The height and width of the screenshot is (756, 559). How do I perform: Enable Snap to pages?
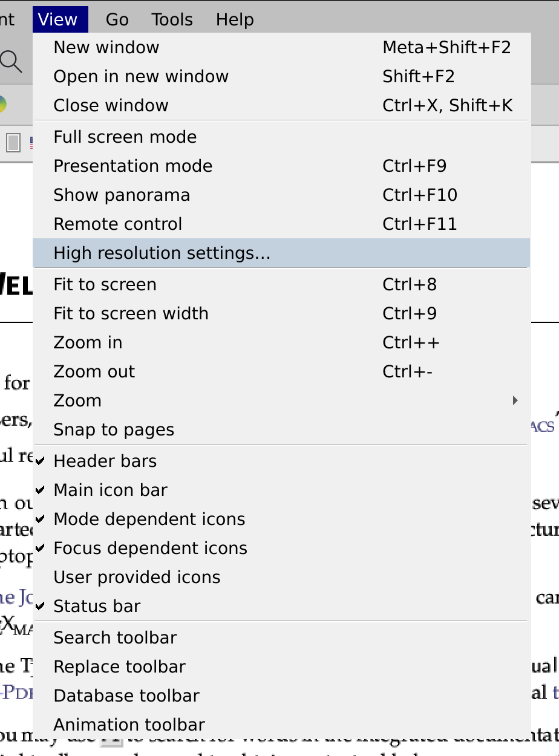click(114, 429)
